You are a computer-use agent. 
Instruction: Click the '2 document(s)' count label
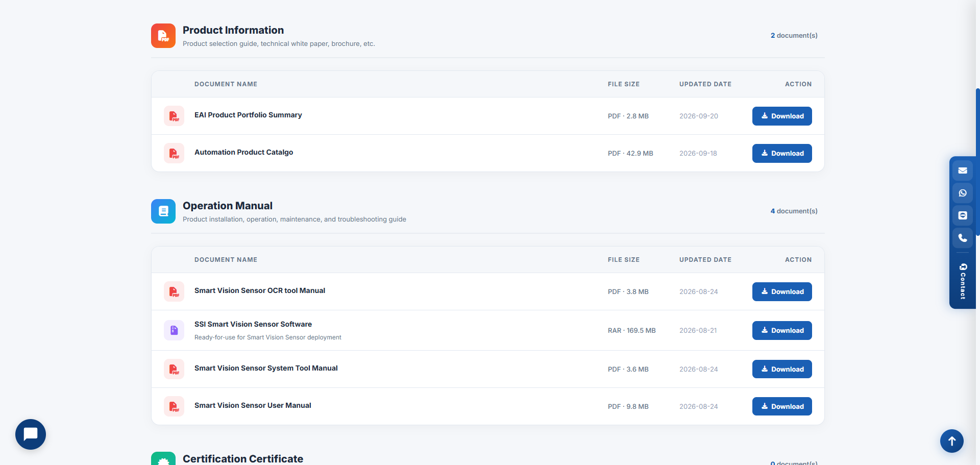[794, 35]
